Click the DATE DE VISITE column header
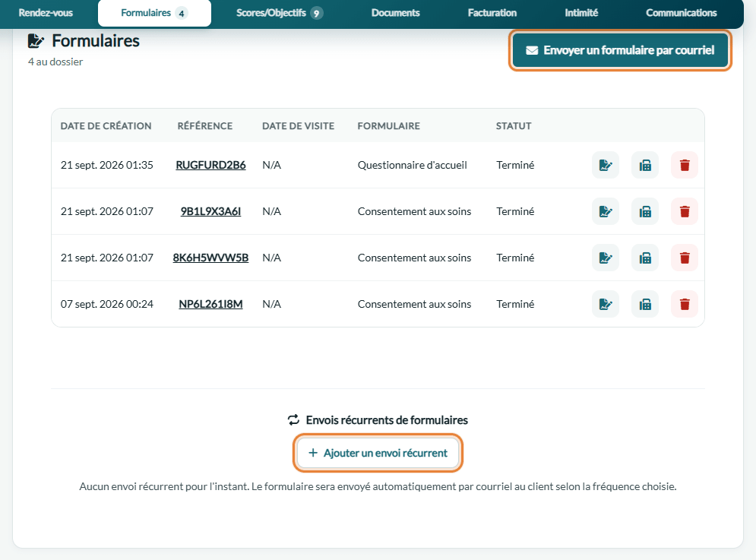Screen dimensions: 756x560 (x=298, y=126)
